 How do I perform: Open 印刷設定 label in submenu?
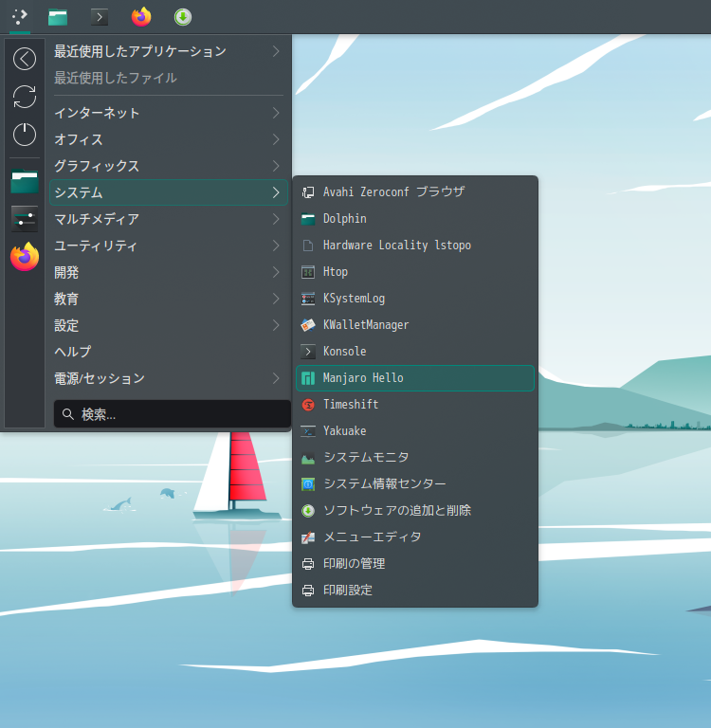pos(348,591)
